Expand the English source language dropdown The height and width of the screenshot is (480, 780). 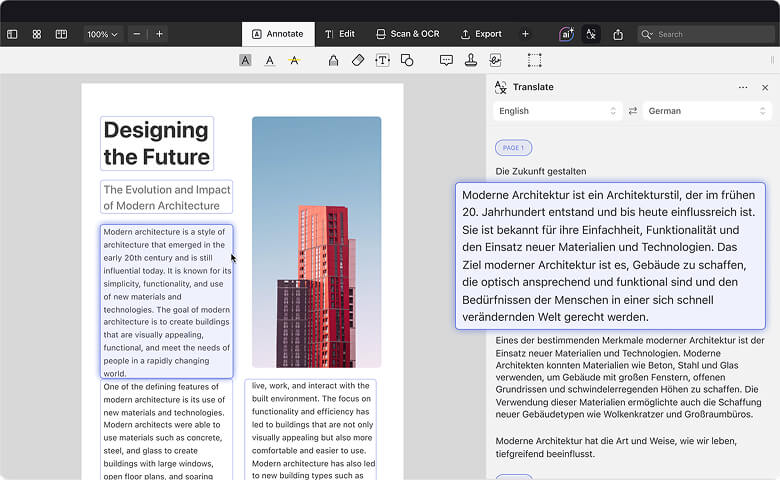(x=557, y=111)
